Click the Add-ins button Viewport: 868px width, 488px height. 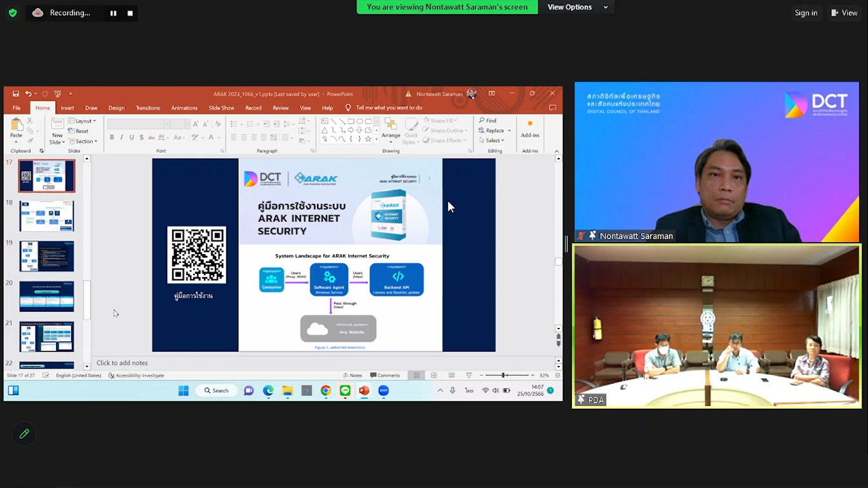pos(530,129)
